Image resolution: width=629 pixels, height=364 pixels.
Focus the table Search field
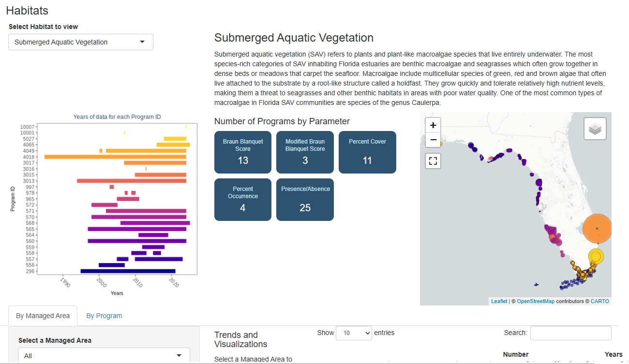click(570, 333)
